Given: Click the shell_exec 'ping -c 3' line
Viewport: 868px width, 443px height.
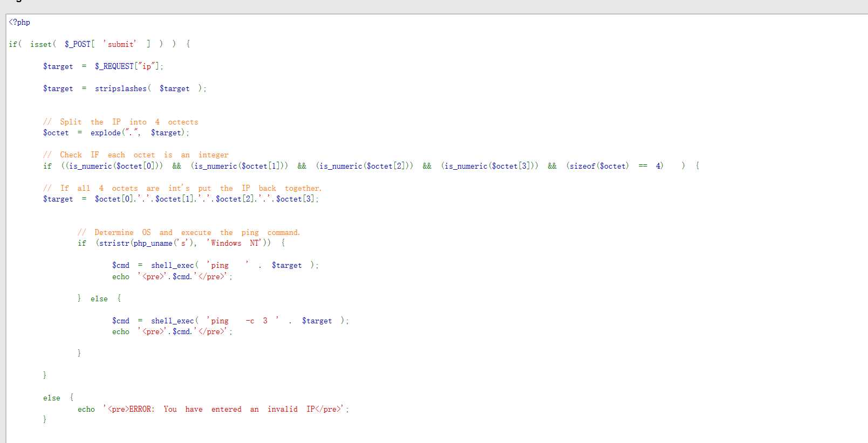Looking at the screenshot, I should coord(230,321).
